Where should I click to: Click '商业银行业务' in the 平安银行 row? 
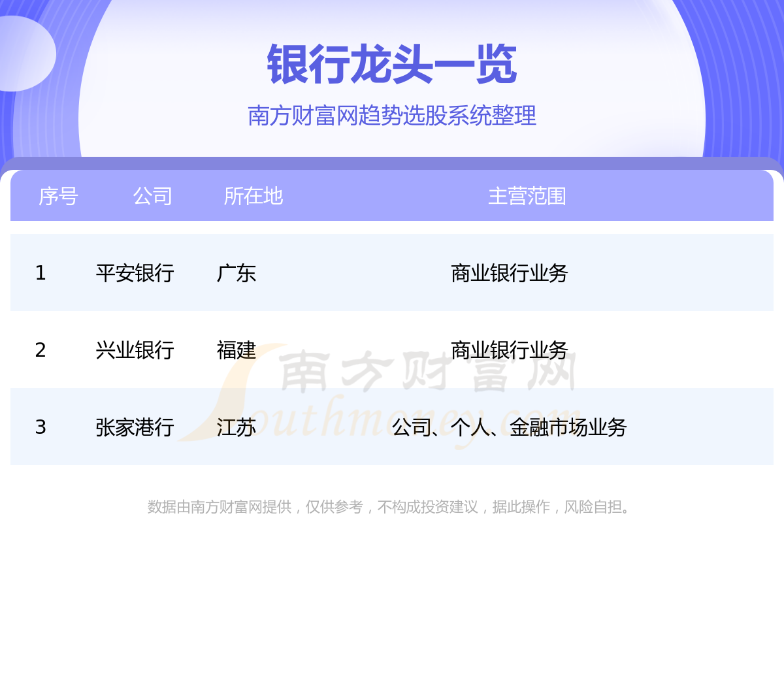(510, 273)
